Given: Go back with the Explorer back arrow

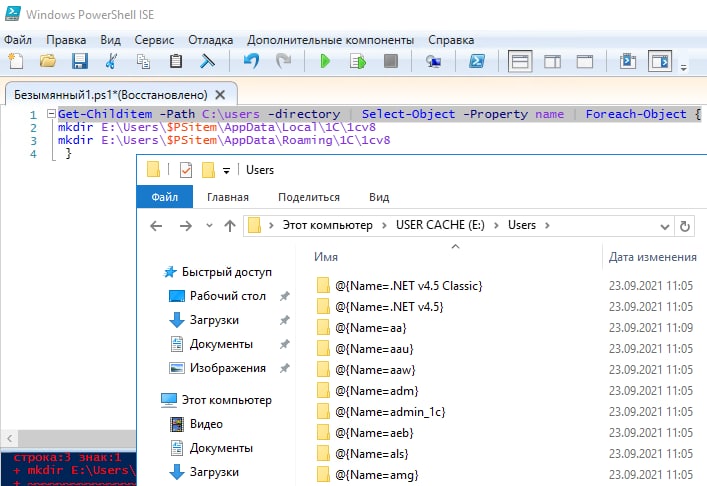Looking at the screenshot, I should [x=156, y=225].
